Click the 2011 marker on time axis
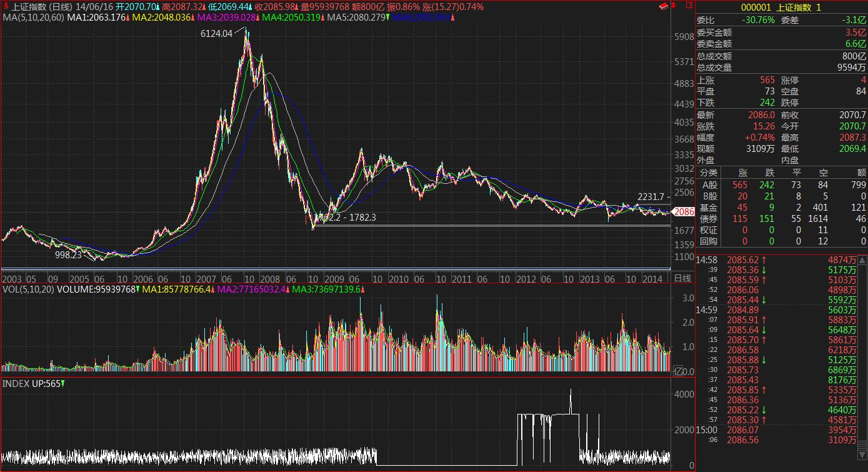Screen dimensions: 868x472 (x=462, y=278)
